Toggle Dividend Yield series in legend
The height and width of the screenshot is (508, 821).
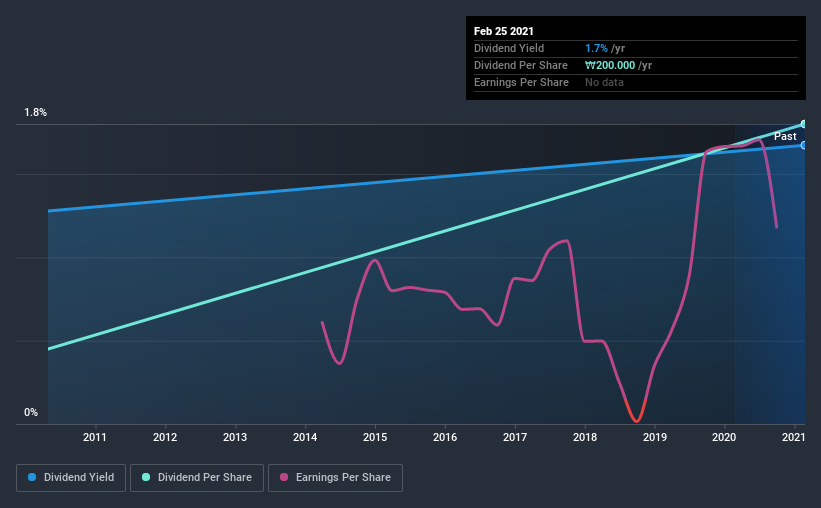[71, 478]
